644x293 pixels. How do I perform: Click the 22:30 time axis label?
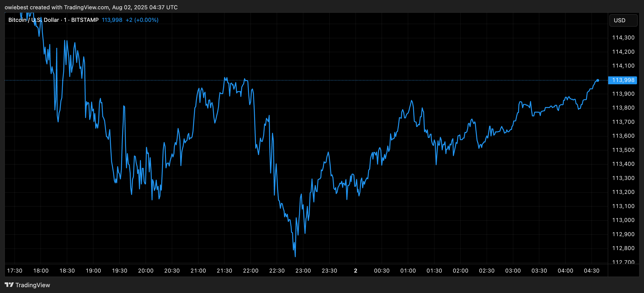tap(277, 271)
